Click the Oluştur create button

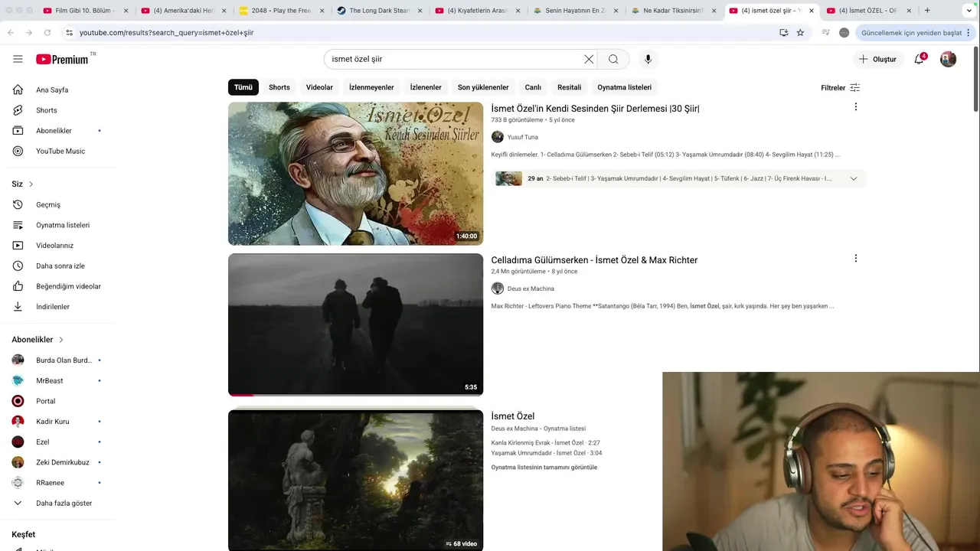(x=877, y=59)
